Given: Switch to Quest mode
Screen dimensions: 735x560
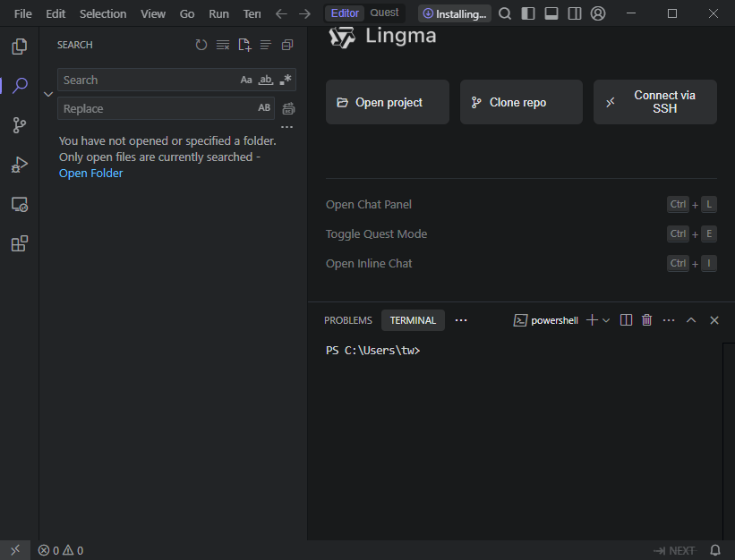Looking at the screenshot, I should 384,13.
